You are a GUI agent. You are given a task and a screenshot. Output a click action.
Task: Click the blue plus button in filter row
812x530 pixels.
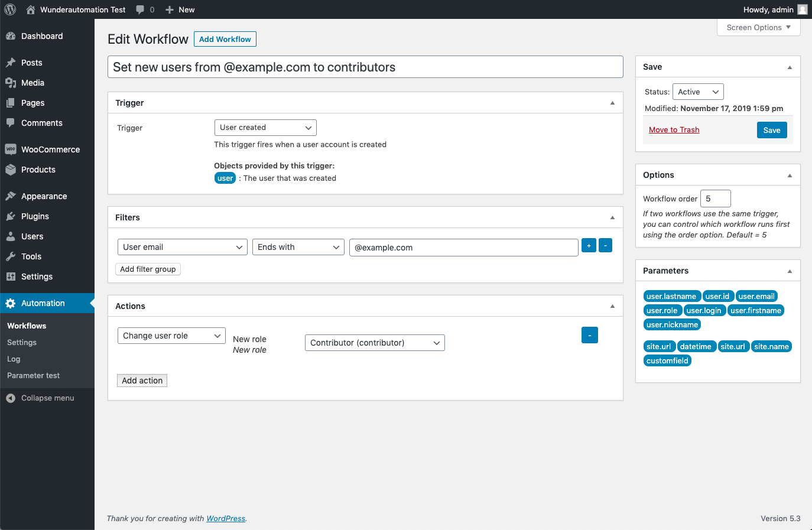click(x=589, y=246)
